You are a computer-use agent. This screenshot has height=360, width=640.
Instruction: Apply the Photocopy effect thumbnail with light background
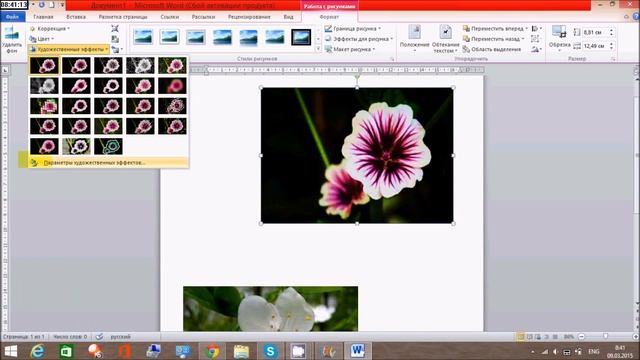pos(76,147)
